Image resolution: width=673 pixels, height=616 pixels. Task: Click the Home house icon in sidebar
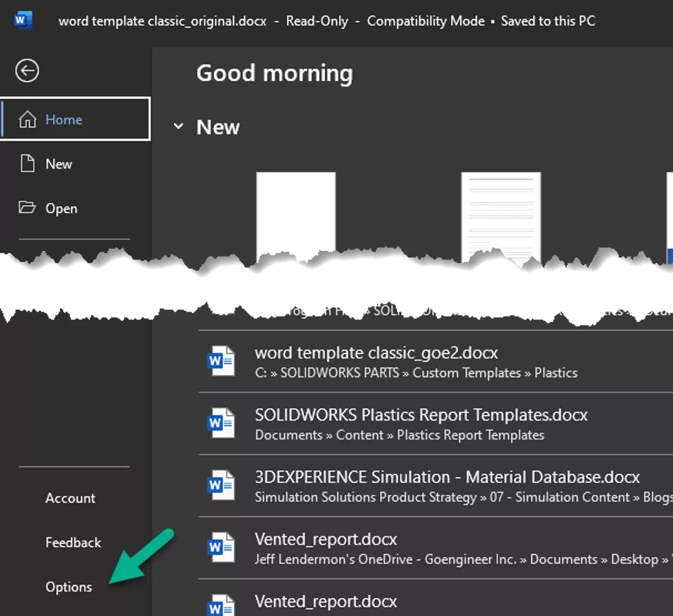click(27, 119)
